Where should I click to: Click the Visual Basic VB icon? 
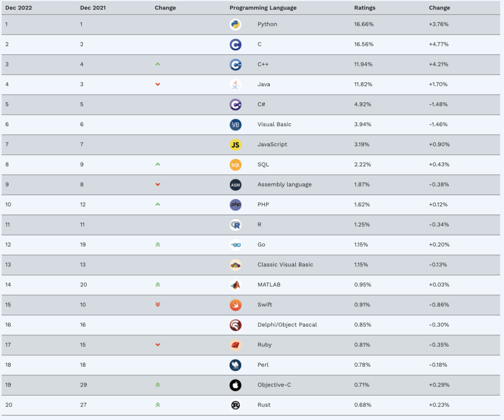(x=235, y=125)
